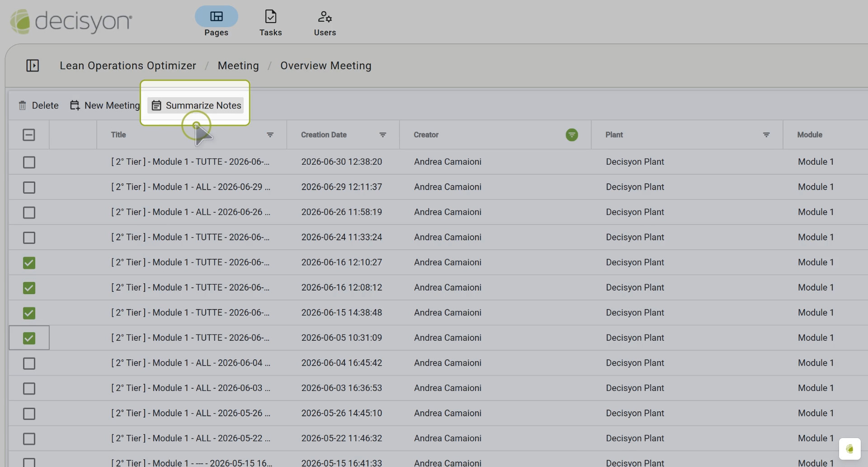This screenshot has width=868, height=467.
Task: Sort by the Plant column header
Action: [x=614, y=135]
